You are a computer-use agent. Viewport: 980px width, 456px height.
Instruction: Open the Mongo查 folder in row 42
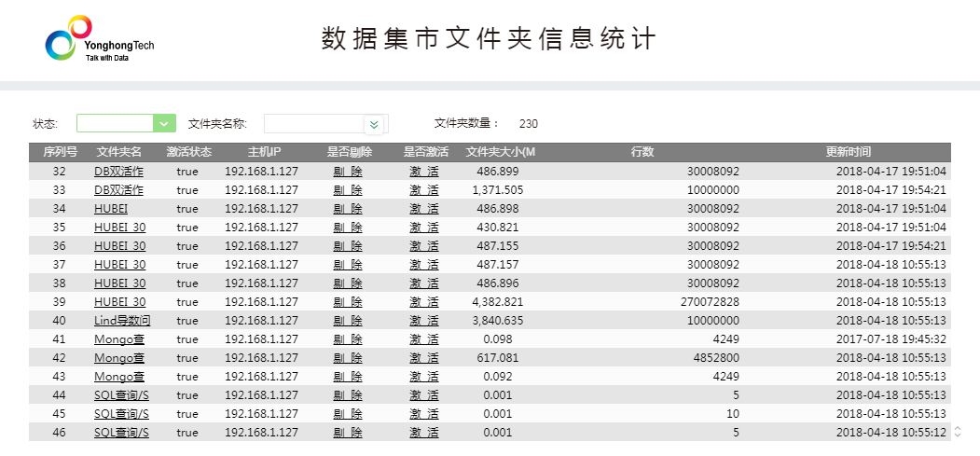[119, 358]
